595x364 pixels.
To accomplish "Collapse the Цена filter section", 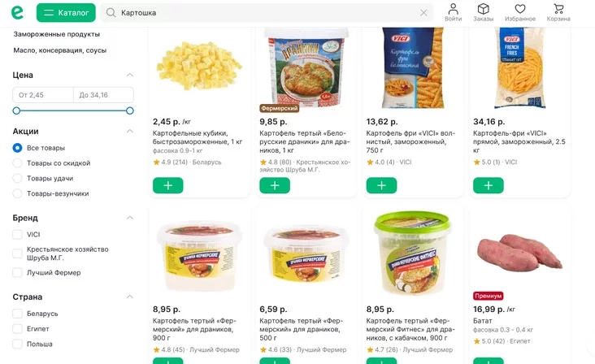I will click(x=130, y=75).
